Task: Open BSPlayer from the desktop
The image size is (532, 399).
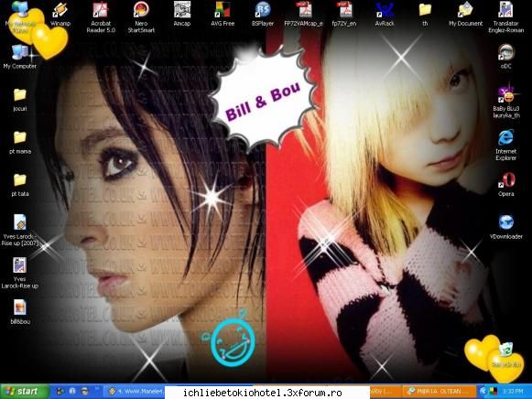Action: coord(263,15)
